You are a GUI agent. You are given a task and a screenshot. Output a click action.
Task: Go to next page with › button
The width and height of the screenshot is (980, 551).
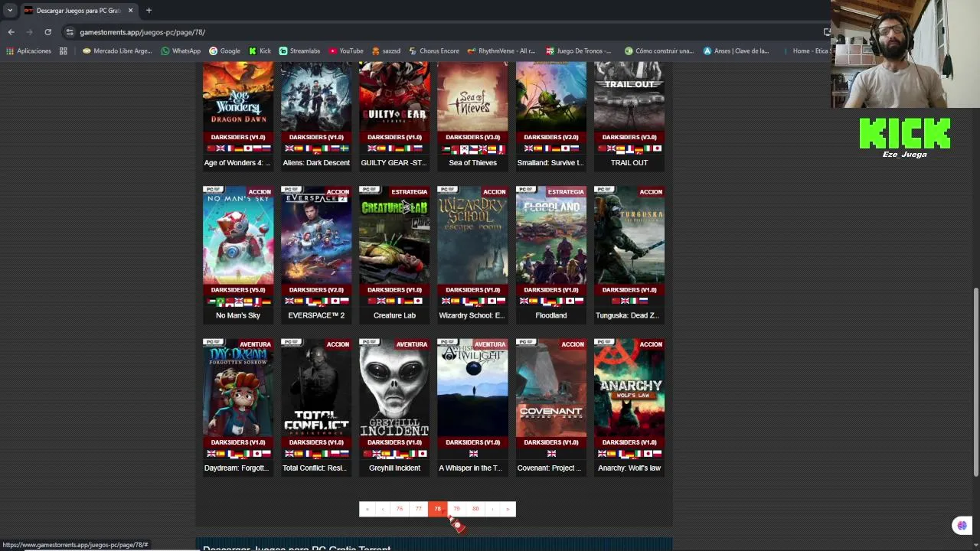point(492,509)
